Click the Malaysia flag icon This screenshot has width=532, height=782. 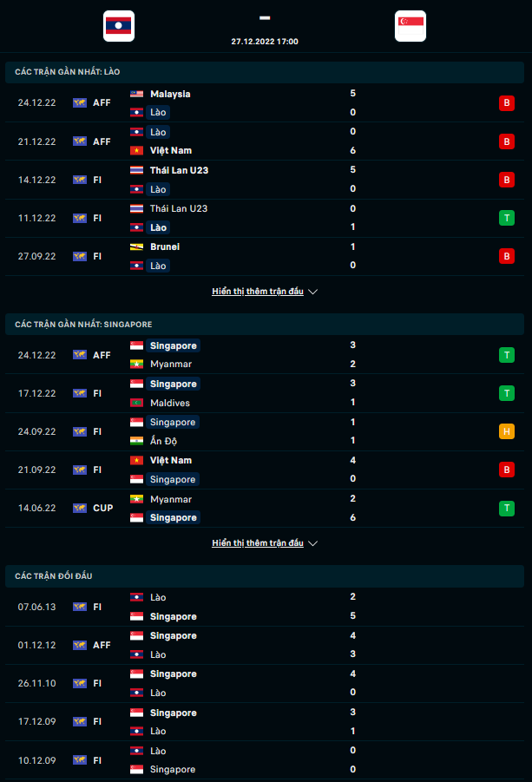coord(137,94)
